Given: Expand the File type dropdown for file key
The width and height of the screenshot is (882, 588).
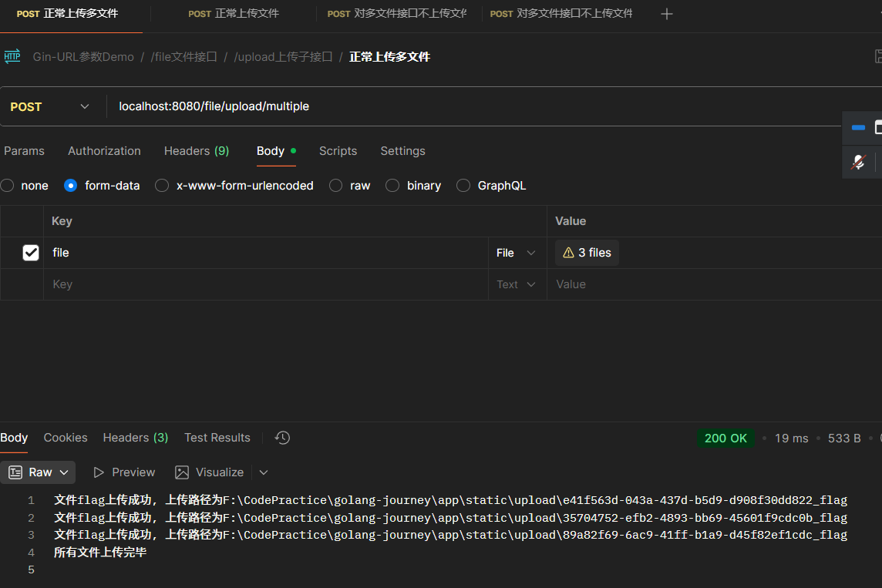Looking at the screenshot, I should pos(516,253).
